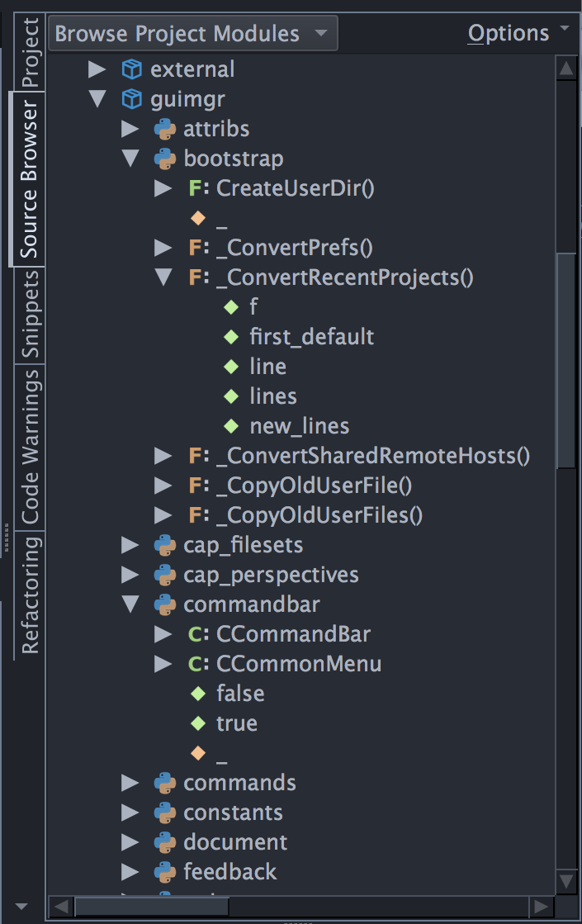Image resolution: width=582 pixels, height=924 pixels.
Task: Click the Python icon beside constants
Action: click(165, 813)
